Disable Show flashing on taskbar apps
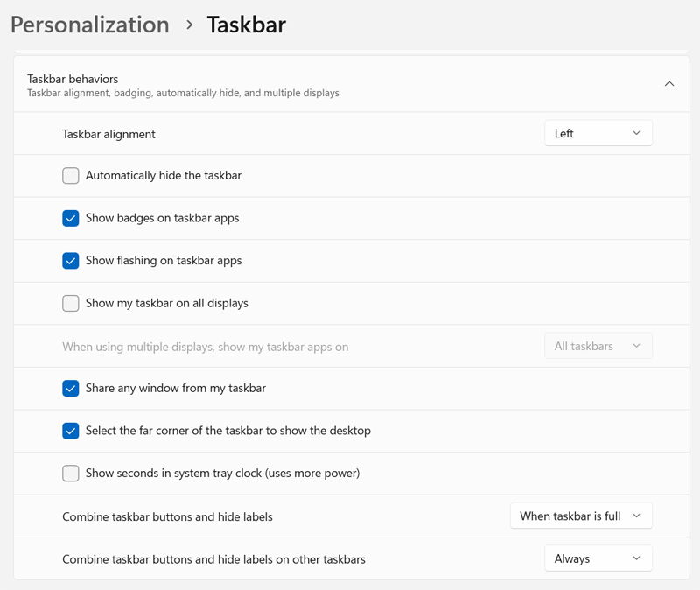 (71, 261)
